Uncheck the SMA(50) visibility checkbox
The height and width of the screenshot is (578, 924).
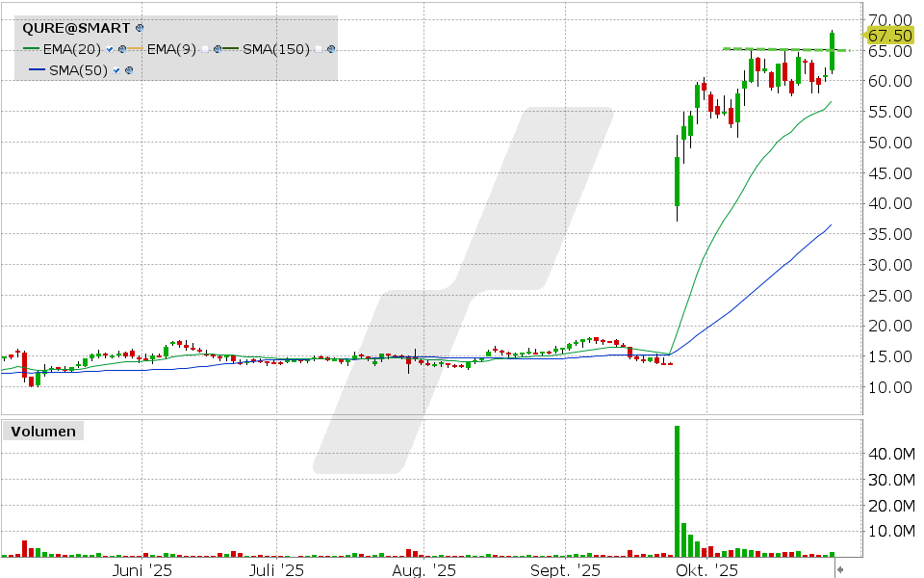tap(117, 70)
